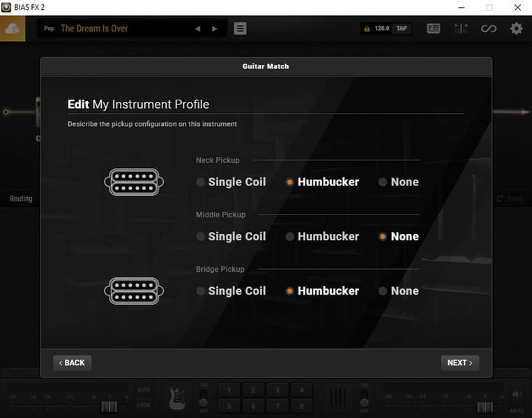Click the BACK button
The width and height of the screenshot is (532, 418).
pos(73,363)
